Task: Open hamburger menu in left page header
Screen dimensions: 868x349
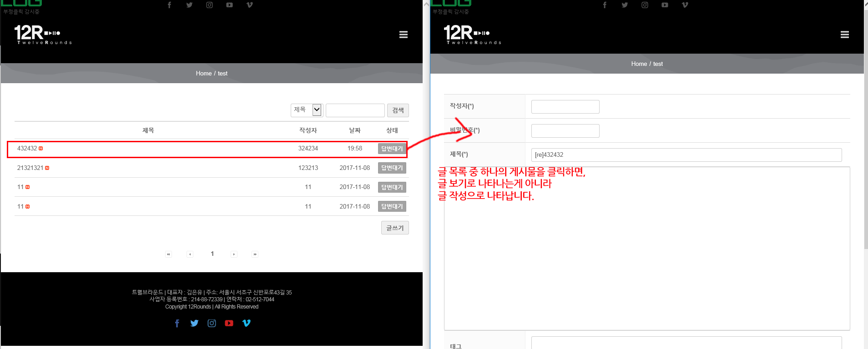Action: [x=403, y=35]
